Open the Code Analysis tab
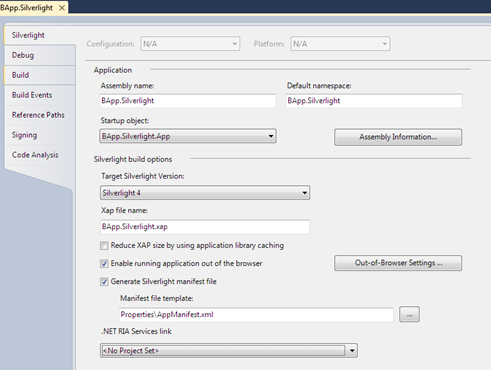491x370 pixels. click(39, 155)
